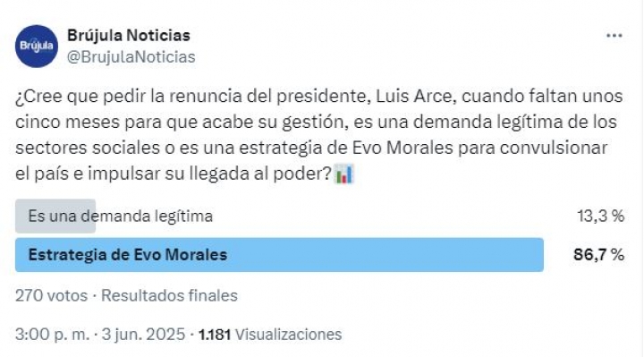The image size is (644, 357).
Task: Click the tweet's last line 'llegada al poder?'
Action: [260, 174]
